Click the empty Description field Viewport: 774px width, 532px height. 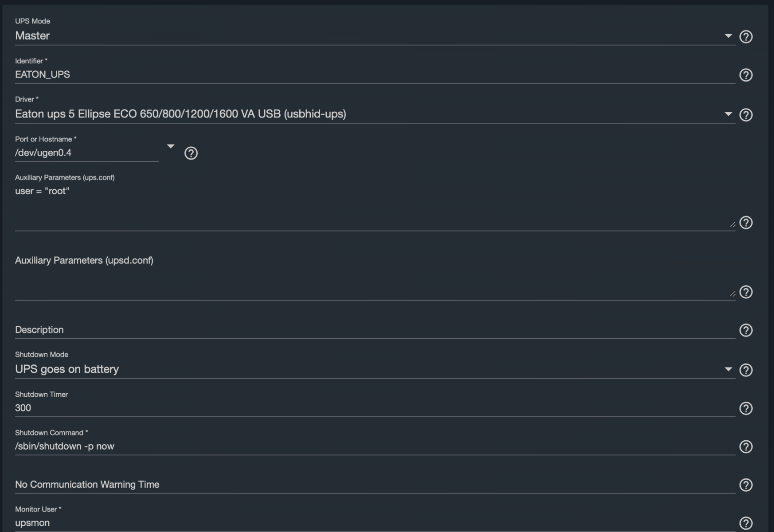pos(355,330)
